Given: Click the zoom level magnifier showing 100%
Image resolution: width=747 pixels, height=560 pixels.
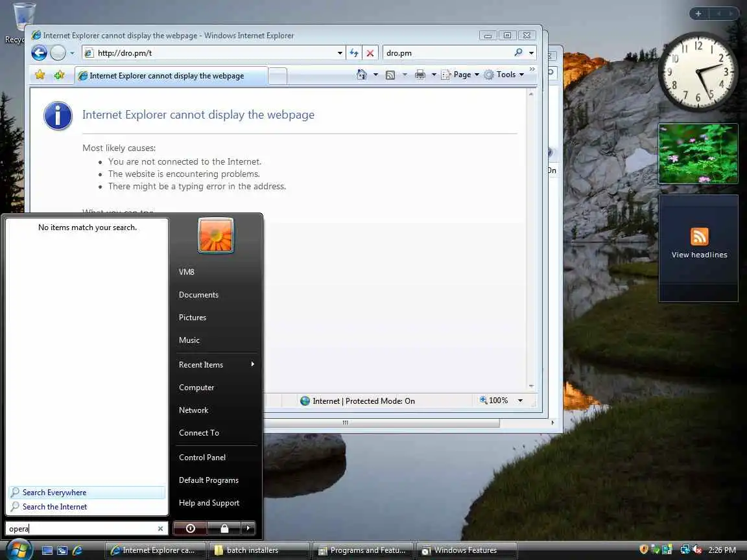Looking at the screenshot, I should click(494, 401).
